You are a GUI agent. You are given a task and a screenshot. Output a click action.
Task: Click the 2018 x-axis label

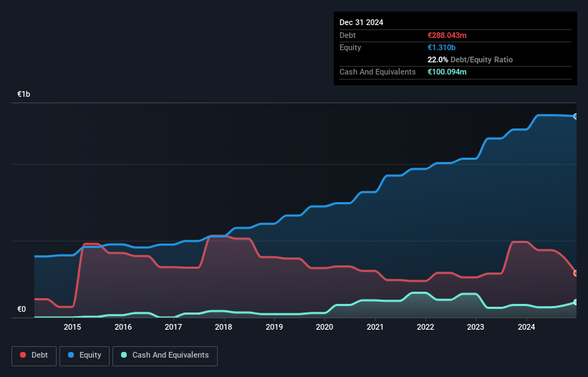click(223, 327)
